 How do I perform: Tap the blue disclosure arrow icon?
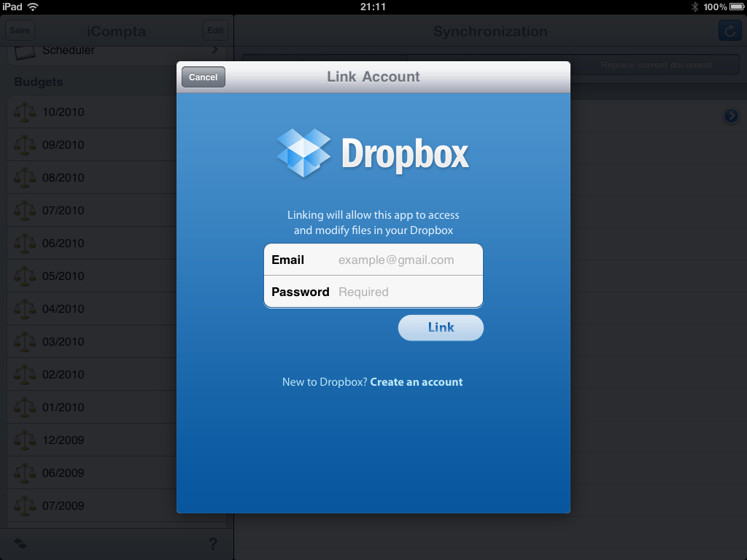[x=730, y=116]
